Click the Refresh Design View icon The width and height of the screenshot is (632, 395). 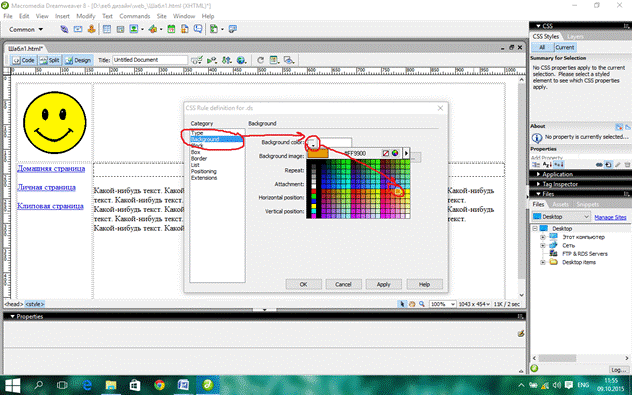[x=260, y=60]
